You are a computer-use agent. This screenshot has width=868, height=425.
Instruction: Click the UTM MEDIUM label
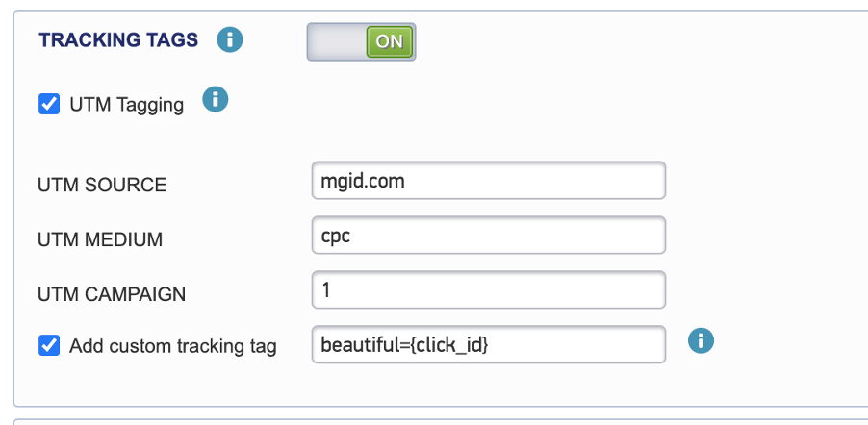pyautogui.click(x=100, y=240)
